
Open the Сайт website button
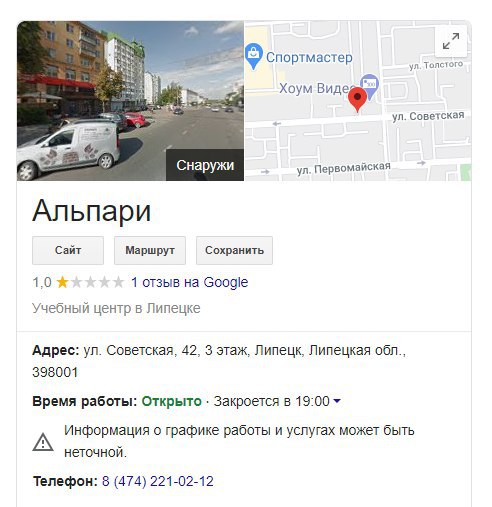click(x=68, y=250)
